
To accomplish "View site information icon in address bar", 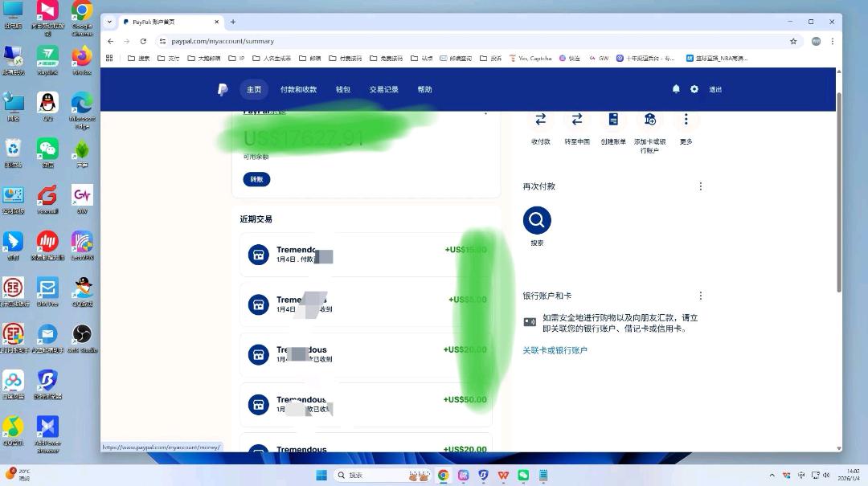I will click(162, 41).
